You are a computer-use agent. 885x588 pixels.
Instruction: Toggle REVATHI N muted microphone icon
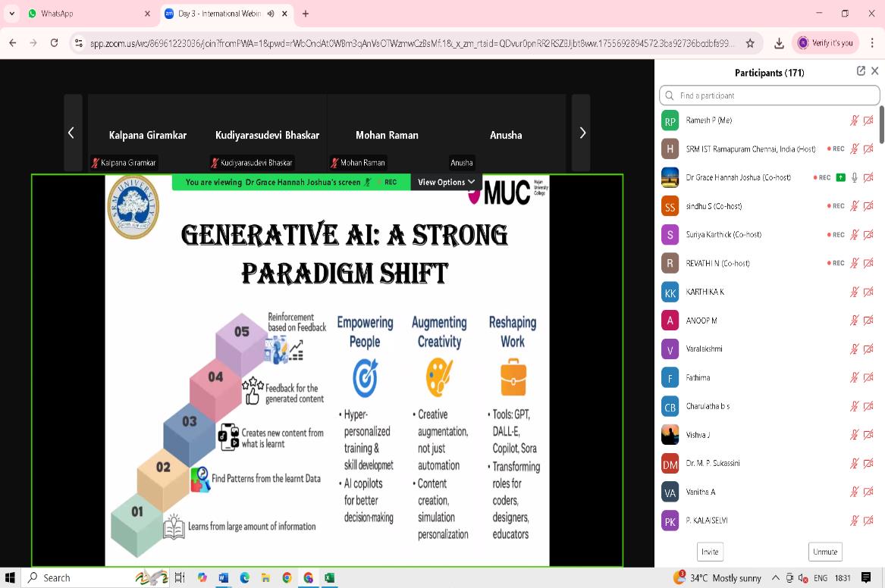pos(855,263)
